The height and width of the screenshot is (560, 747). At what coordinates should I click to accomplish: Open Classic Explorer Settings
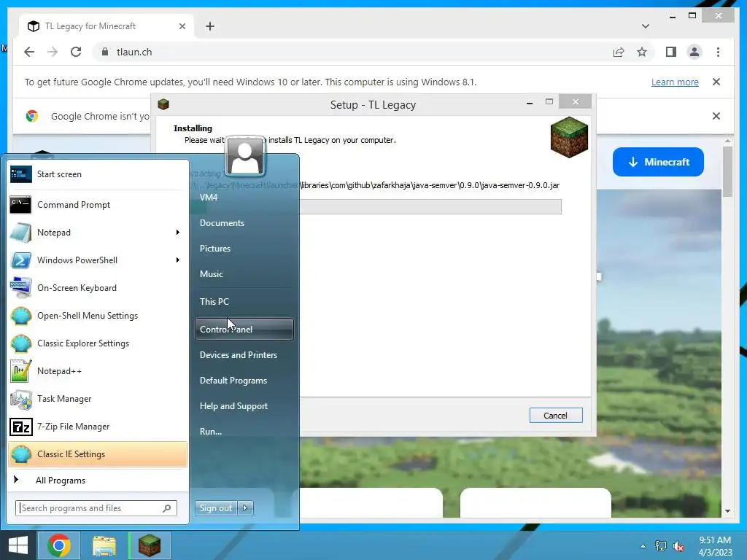click(x=98, y=343)
